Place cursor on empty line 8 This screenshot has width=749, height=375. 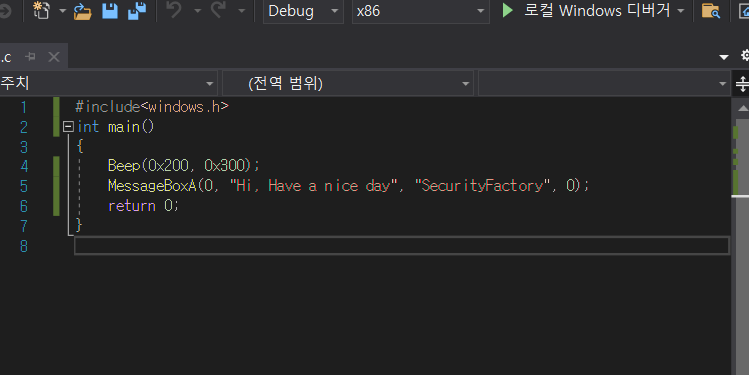[x=402, y=246]
